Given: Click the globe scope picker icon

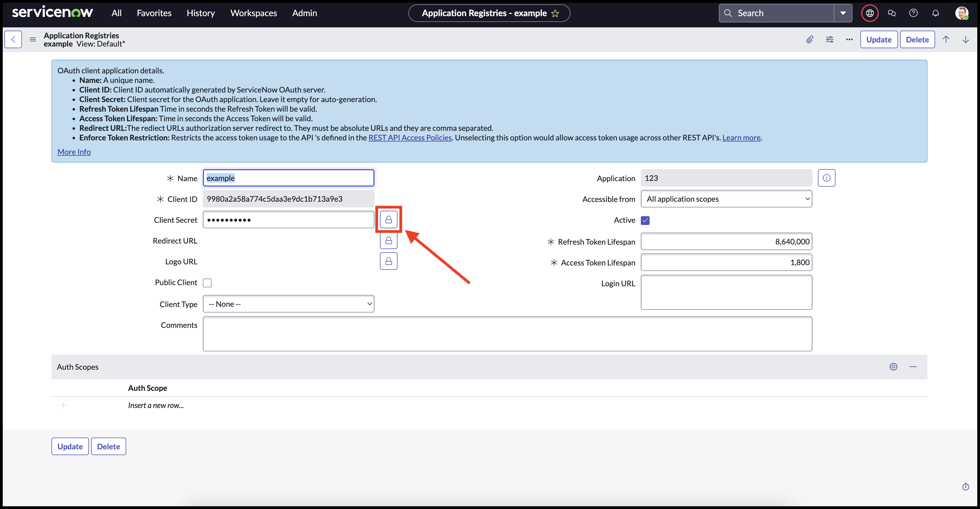Looking at the screenshot, I should click(x=870, y=13).
